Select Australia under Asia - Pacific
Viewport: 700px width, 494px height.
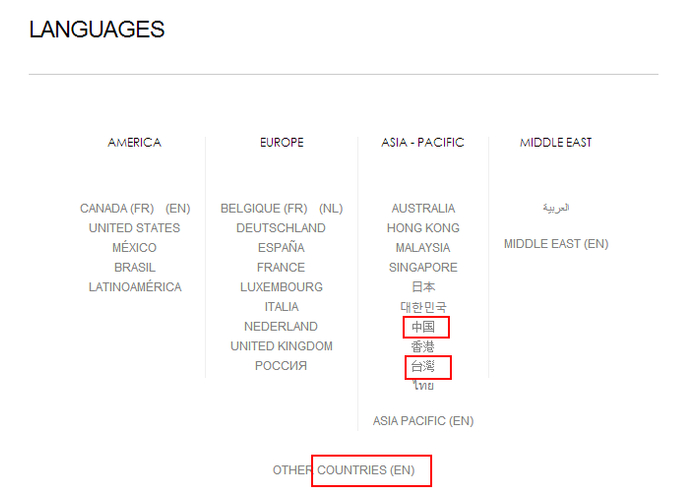click(x=423, y=209)
